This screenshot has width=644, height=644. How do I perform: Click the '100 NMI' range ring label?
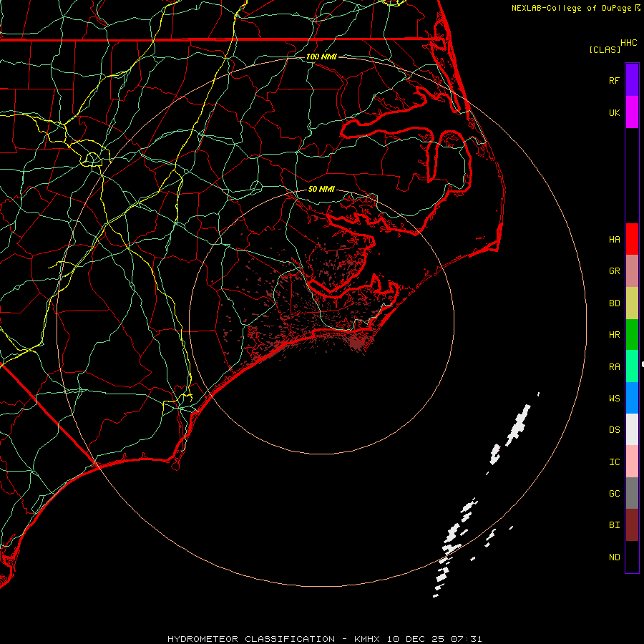point(321,57)
